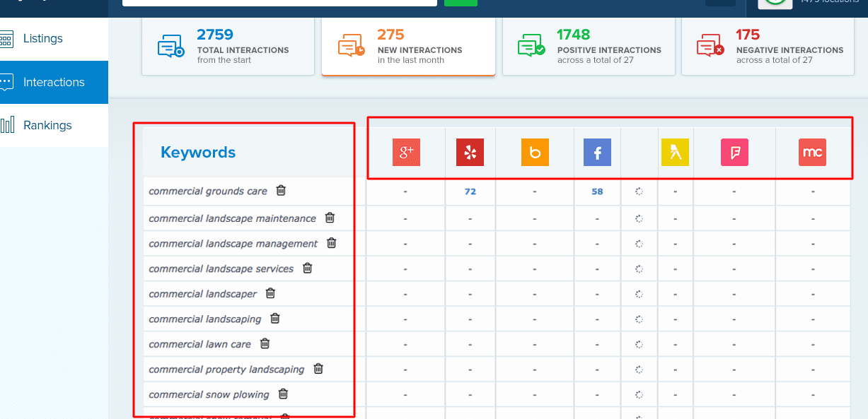Image resolution: width=868 pixels, height=419 pixels.
Task: Delete keyword commercial landscape management
Action: [x=331, y=242]
